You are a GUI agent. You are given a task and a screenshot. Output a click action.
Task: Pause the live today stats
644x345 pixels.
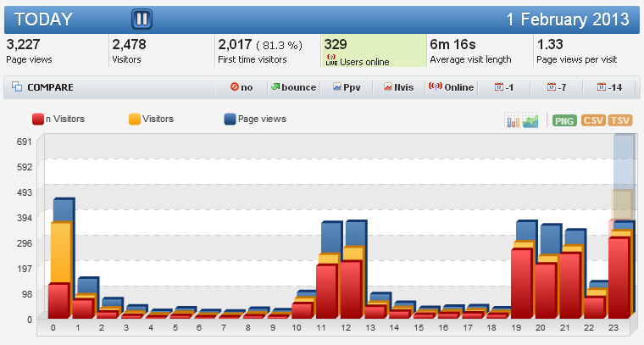142,19
